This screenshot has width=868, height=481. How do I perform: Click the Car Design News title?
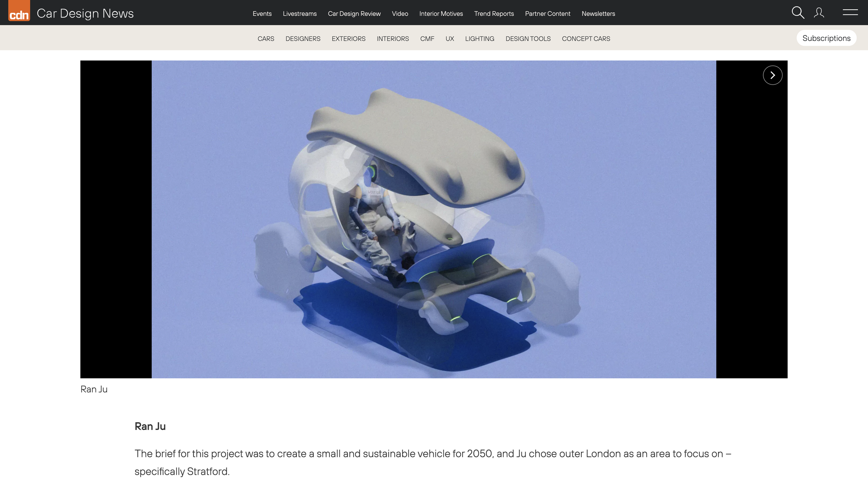pos(85,14)
